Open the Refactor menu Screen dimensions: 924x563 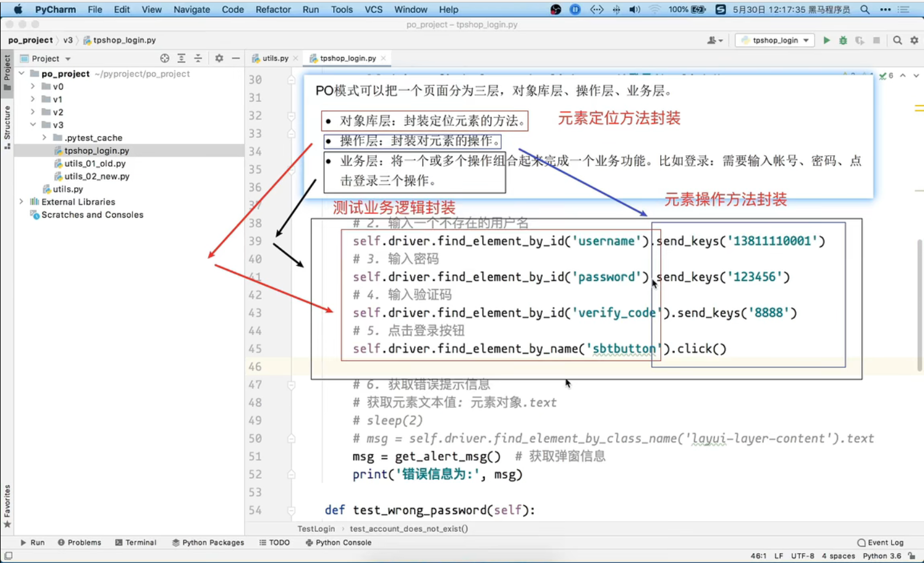coord(273,9)
